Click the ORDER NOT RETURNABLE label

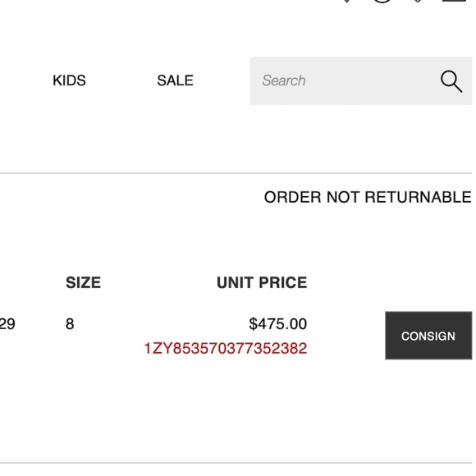(368, 197)
